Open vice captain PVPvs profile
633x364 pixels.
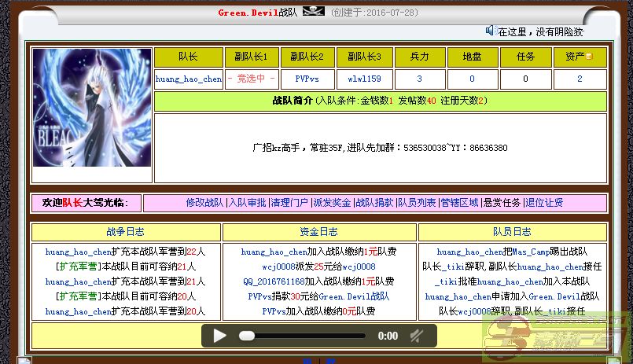(308, 79)
